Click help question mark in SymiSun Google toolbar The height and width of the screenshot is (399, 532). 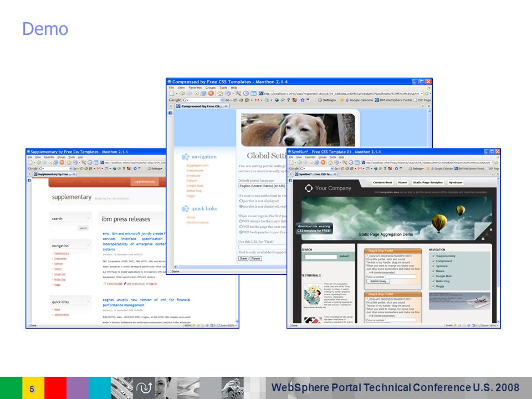tap(385, 168)
